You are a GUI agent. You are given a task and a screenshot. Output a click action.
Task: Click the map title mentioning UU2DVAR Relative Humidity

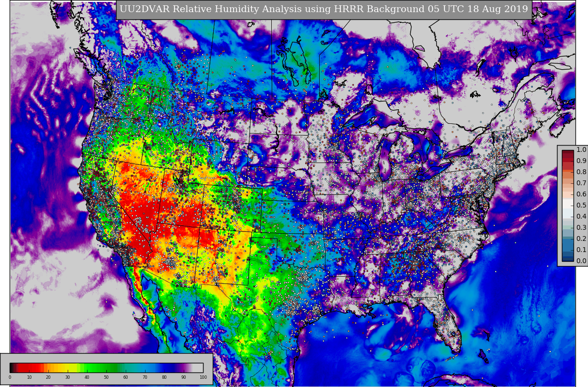coord(324,10)
